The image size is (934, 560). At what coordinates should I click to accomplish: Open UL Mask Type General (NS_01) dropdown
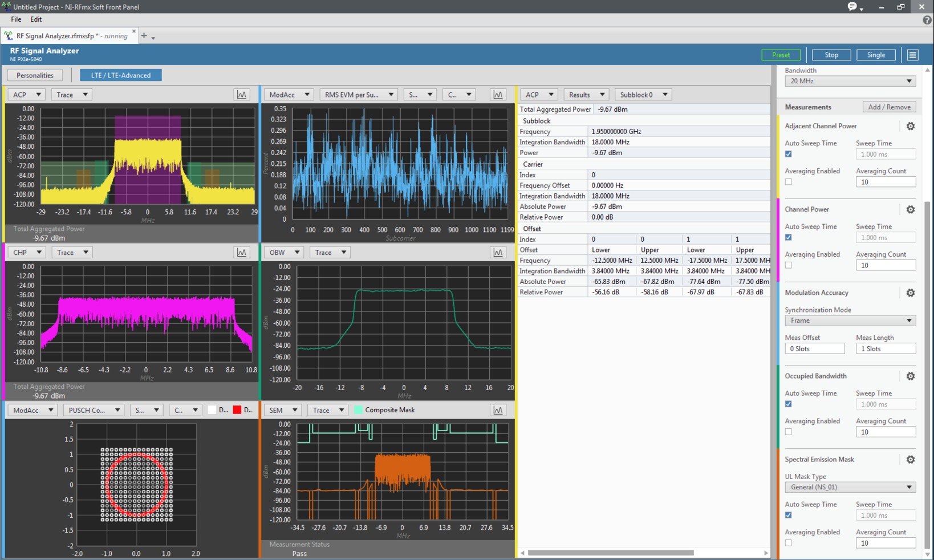850,487
